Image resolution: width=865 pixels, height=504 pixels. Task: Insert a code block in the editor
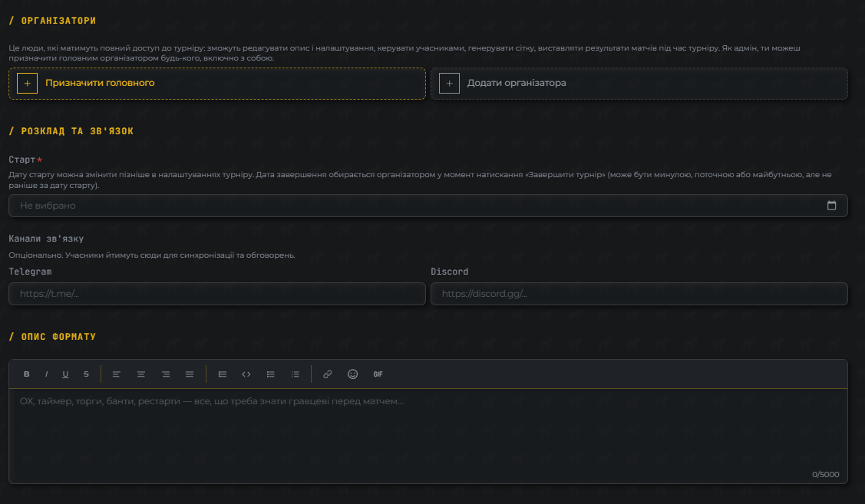[x=246, y=374]
